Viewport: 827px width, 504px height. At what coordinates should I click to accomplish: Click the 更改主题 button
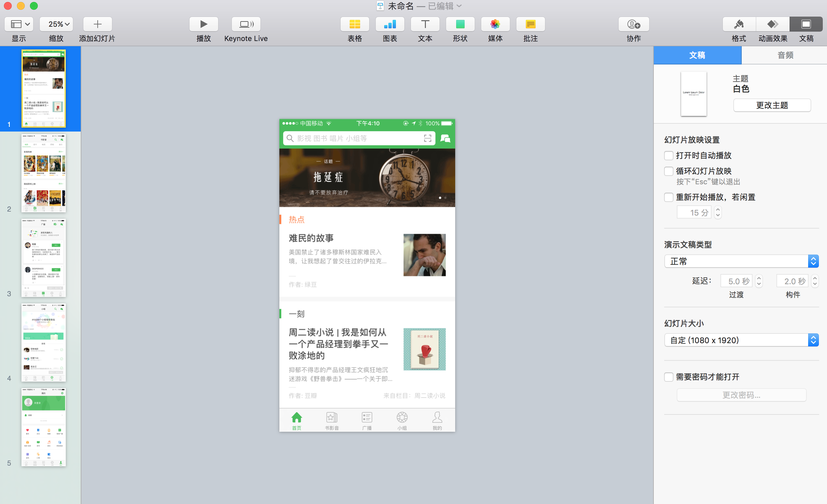click(772, 105)
